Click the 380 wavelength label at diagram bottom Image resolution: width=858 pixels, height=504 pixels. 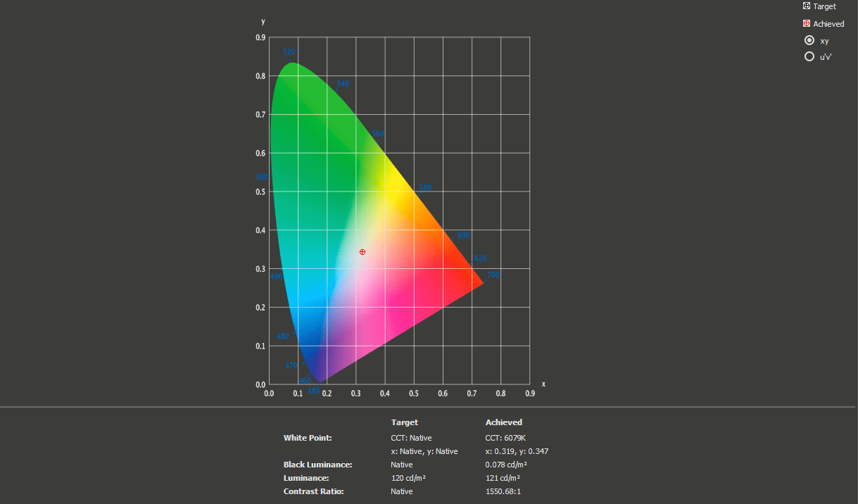point(313,390)
